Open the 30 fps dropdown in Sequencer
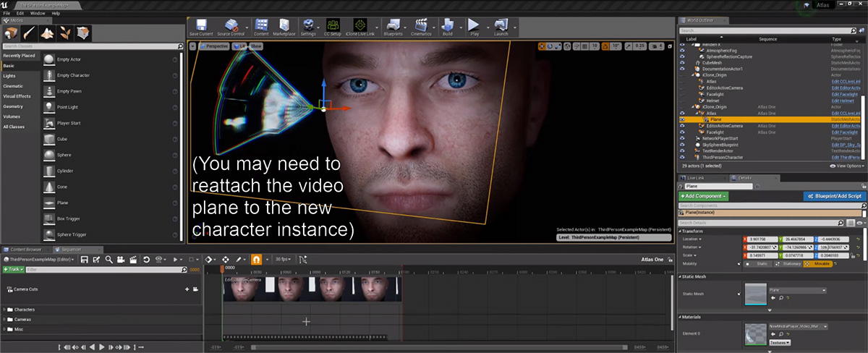This screenshot has width=868, height=353. (x=285, y=259)
